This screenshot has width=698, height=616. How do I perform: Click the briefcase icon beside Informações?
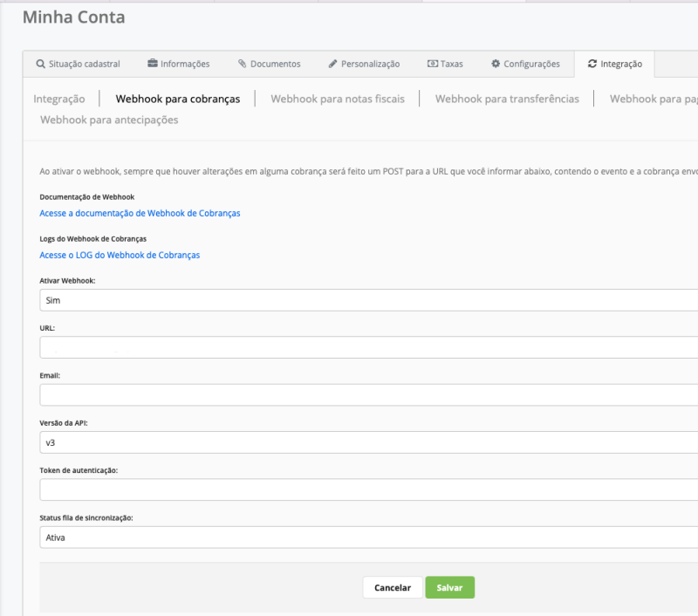tap(153, 64)
